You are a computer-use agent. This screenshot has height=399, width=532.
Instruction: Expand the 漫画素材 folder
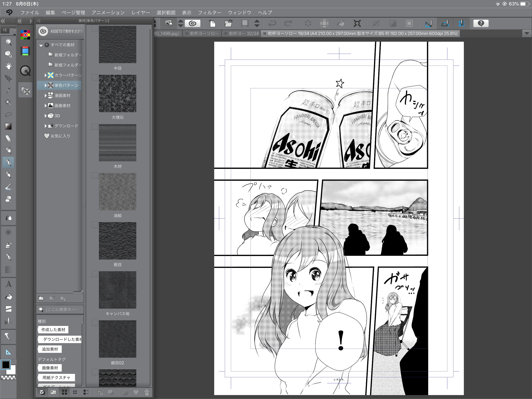pos(45,95)
